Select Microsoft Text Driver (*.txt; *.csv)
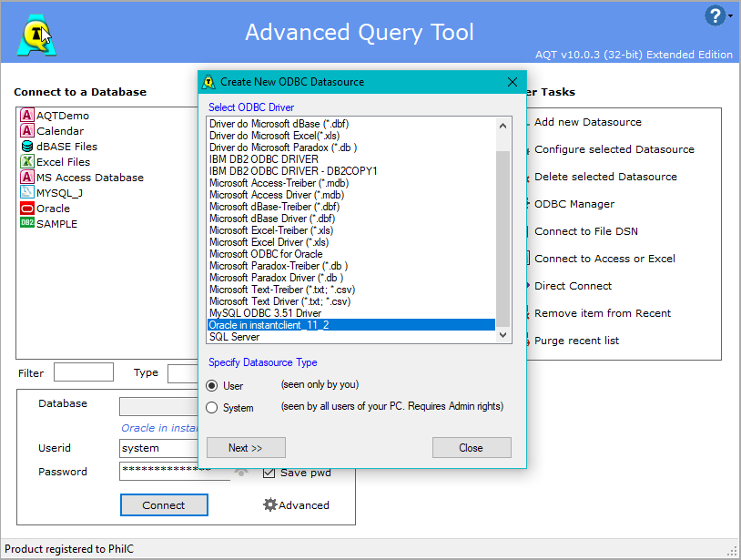Viewport: 741px width, 560px height. tap(351, 301)
